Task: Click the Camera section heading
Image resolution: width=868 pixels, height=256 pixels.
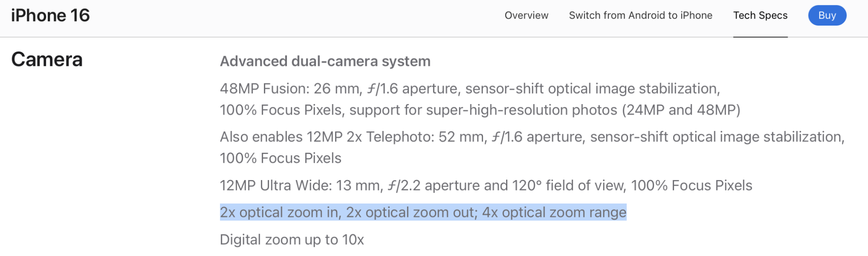Action: pos(47,59)
